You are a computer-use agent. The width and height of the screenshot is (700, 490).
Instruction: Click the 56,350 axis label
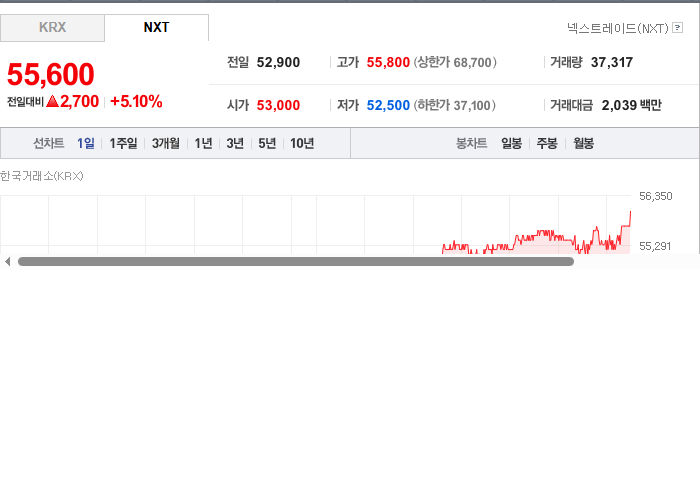point(655,196)
